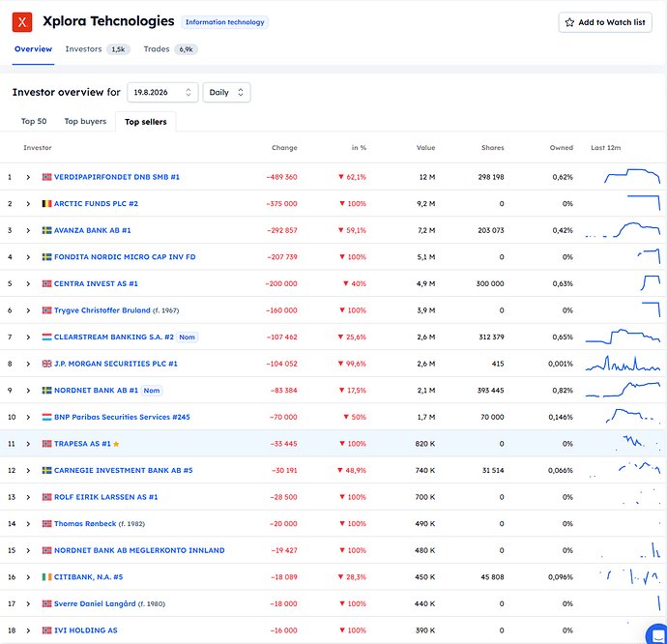
Task: Click the Luxembourg flag beside BNP Paribas Securities
Action: [x=46, y=417]
